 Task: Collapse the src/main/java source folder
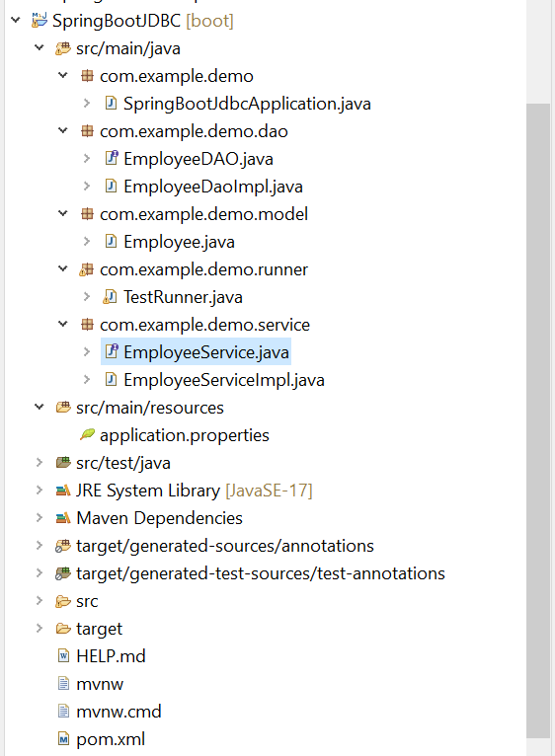click(40, 47)
